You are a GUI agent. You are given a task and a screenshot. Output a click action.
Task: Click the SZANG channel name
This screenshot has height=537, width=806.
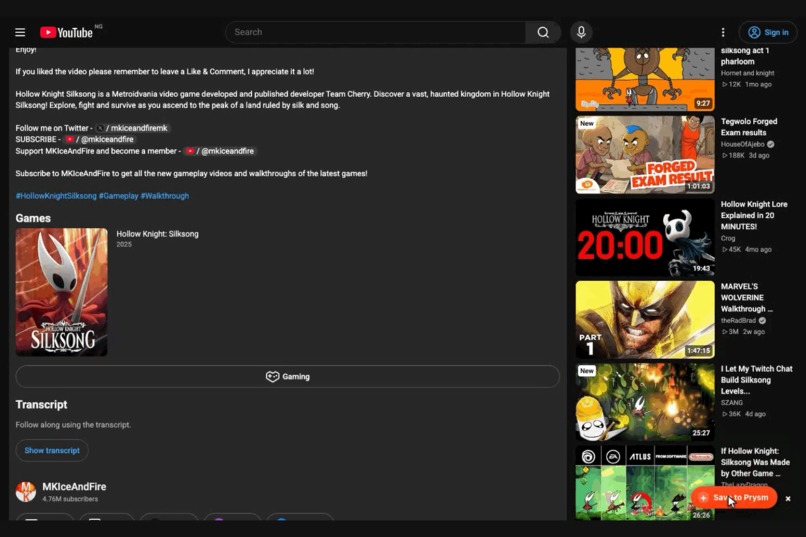coord(731,403)
